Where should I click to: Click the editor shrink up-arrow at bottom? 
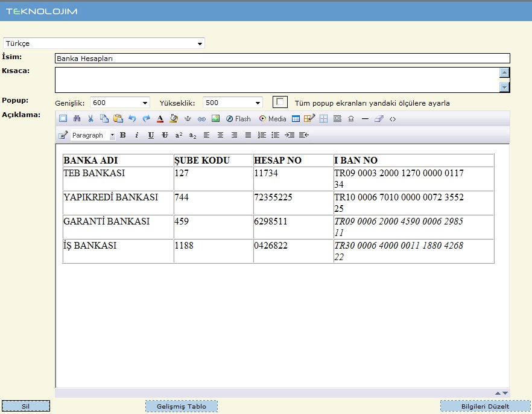(498, 393)
